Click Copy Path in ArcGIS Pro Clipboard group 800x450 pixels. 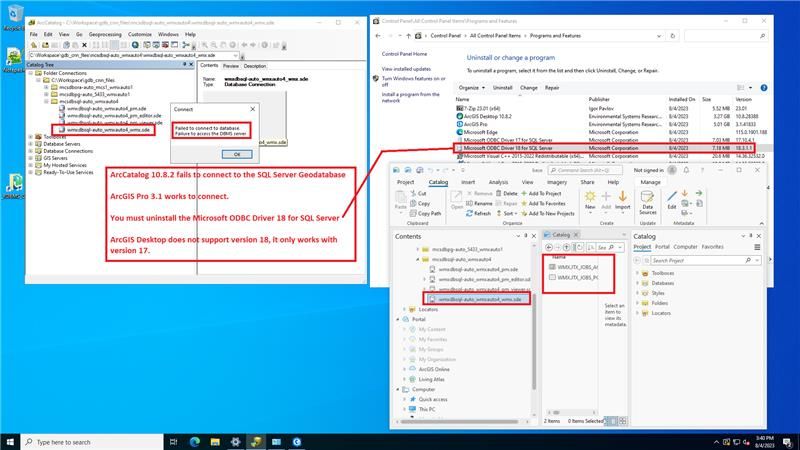426,214
